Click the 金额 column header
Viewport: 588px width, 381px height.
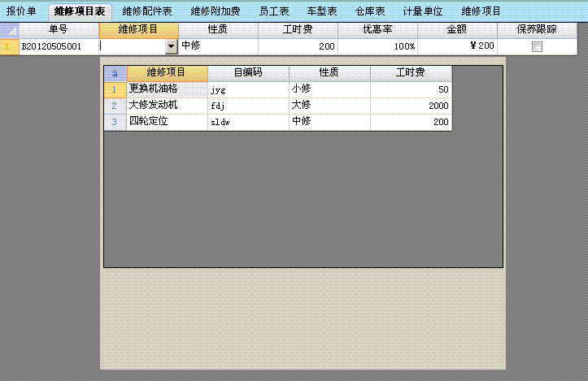(x=458, y=30)
